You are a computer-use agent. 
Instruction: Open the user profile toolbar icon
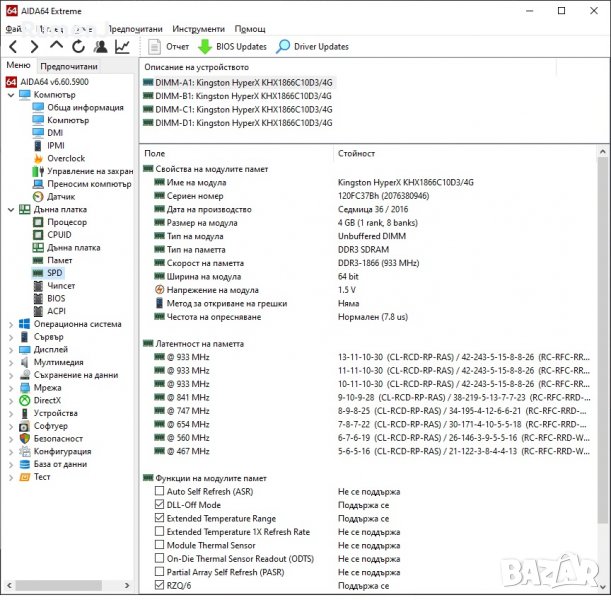(x=100, y=46)
